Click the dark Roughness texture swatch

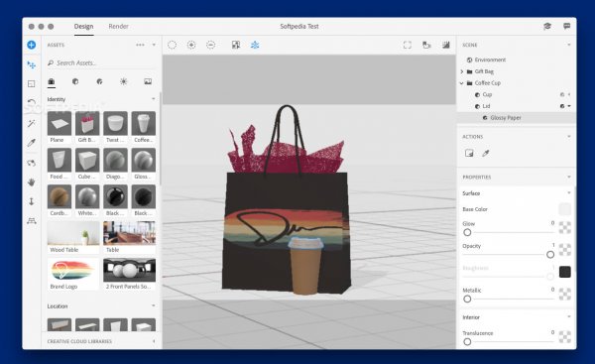564,272
